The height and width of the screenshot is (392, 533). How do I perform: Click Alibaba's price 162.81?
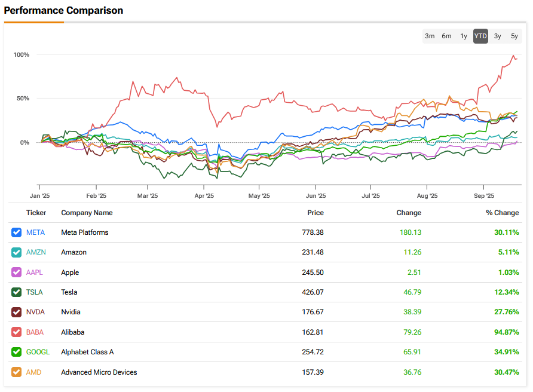313,332
